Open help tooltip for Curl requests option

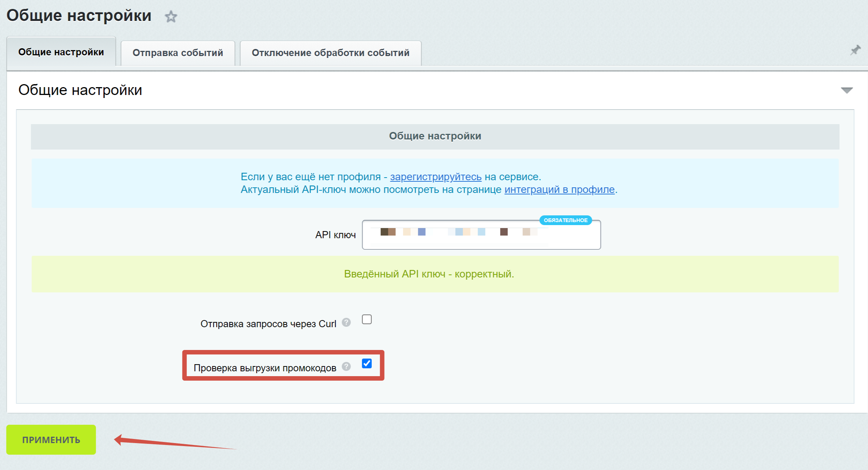coord(346,322)
